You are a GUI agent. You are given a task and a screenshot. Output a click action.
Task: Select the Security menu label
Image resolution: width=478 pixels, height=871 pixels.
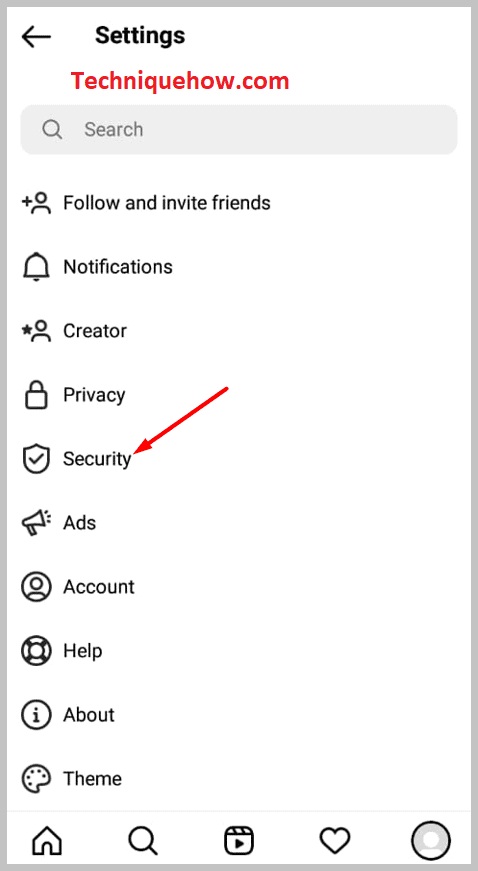coord(97,459)
